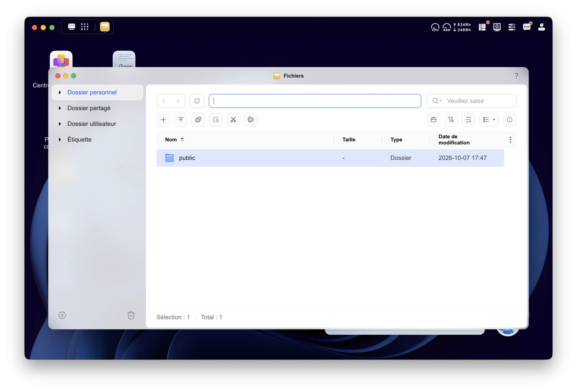
Task: Click the refresh button beside path bar
Action: (197, 101)
